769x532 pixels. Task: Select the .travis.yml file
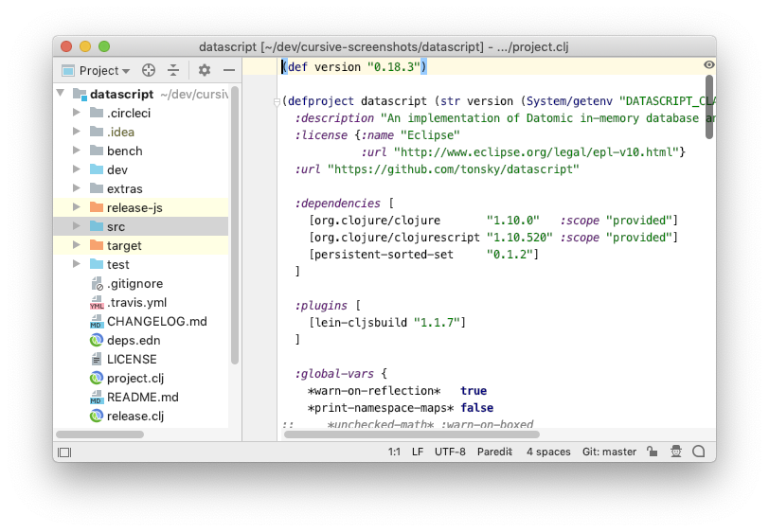click(136, 303)
